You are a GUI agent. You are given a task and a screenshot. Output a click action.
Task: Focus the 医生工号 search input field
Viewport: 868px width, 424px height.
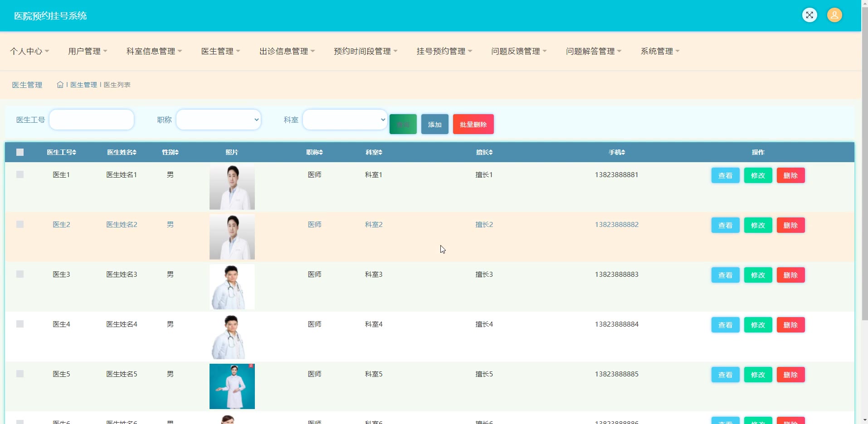pos(92,120)
